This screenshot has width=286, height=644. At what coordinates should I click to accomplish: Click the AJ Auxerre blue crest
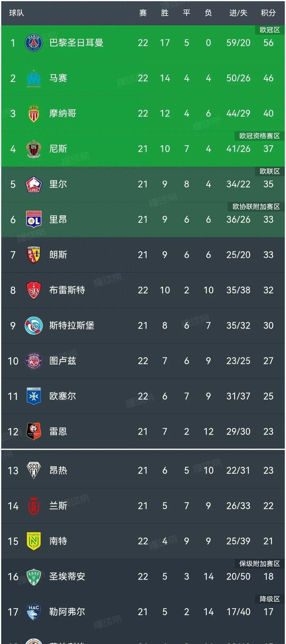(34, 396)
